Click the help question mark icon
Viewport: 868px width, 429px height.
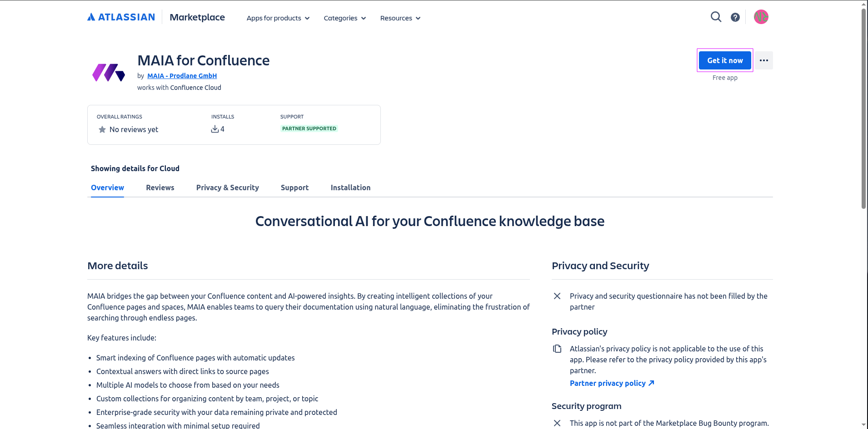click(x=735, y=17)
